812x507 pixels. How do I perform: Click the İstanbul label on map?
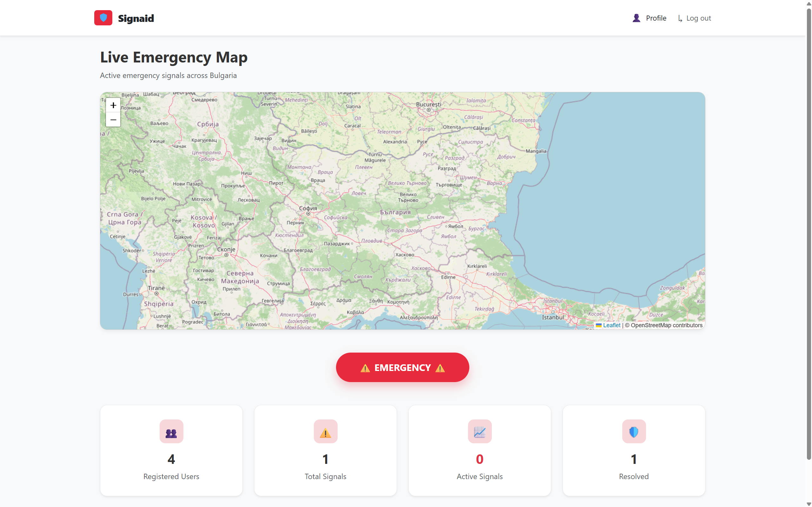[553, 317]
